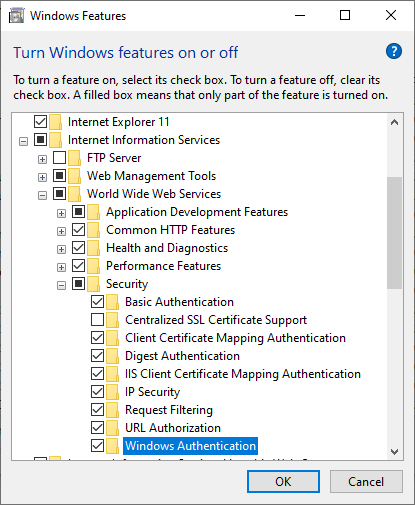Click the Health and Diagnostics folder icon
Screen dimensions: 415x505
(x=93, y=248)
